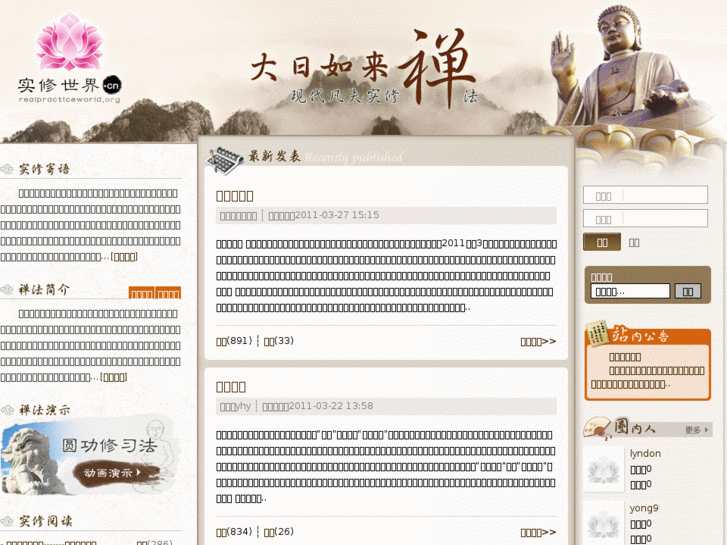Open the (33) comments link
This screenshot has width=727, height=545.
click(x=279, y=341)
